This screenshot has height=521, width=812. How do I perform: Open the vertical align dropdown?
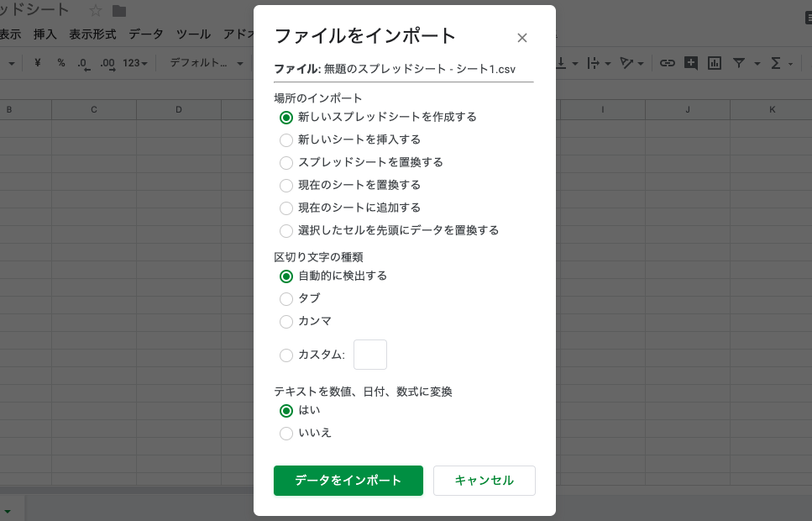tap(567, 63)
